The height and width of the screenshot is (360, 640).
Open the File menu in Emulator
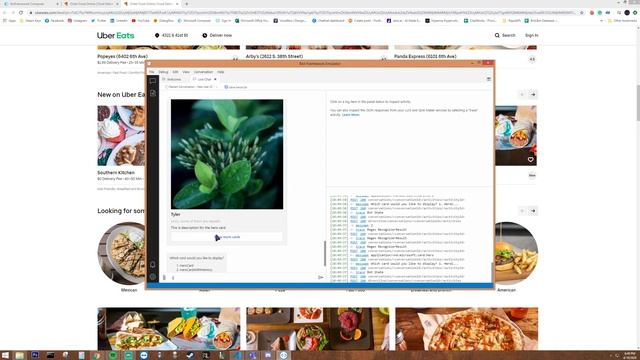coord(151,72)
